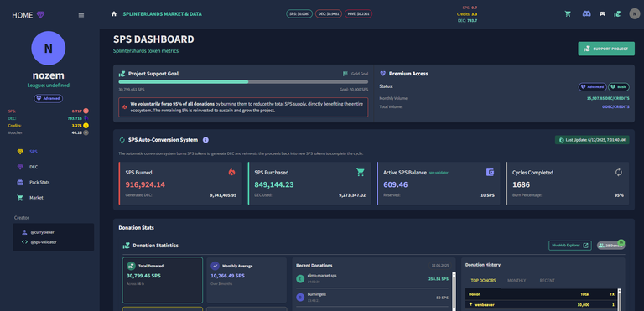
Task: Click the Credits coin icon in sidebar balances
Action: point(86,125)
